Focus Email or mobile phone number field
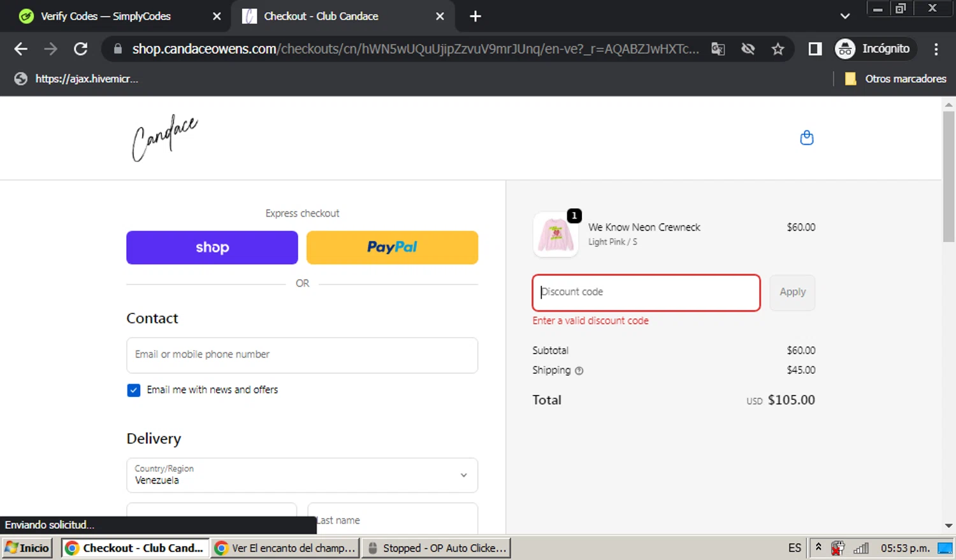This screenshot has width=956, height=560. (302, 355)
